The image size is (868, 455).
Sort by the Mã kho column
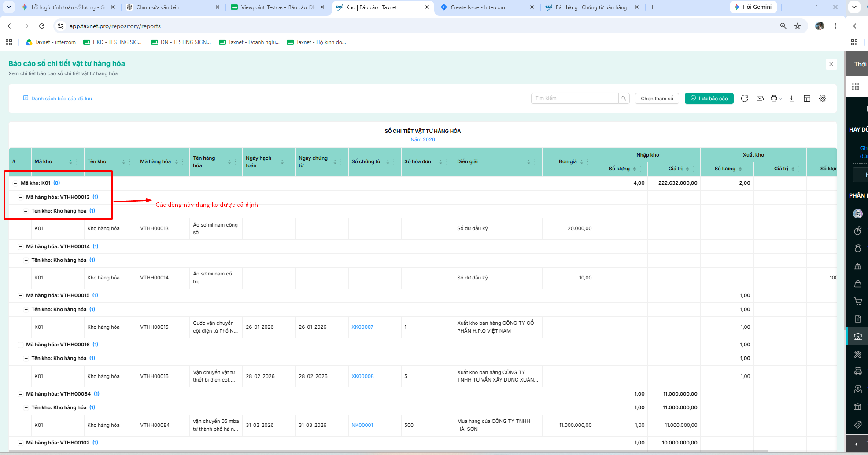click(x=70, y=162)
